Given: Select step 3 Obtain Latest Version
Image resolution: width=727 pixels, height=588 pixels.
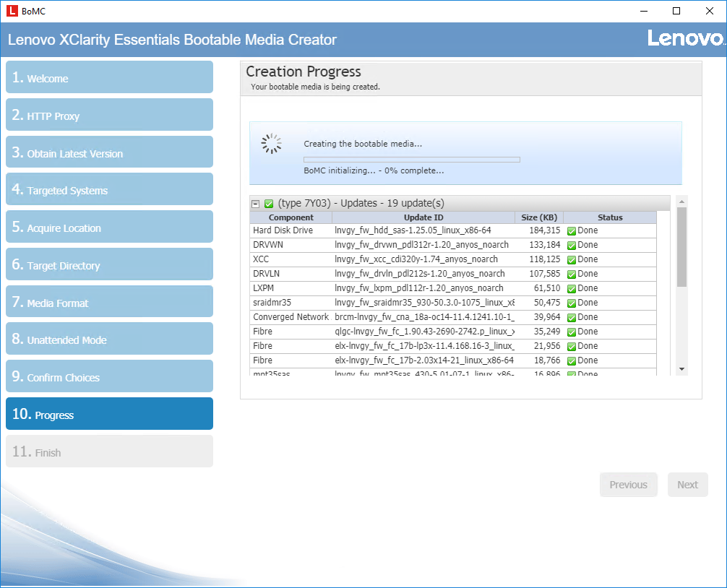Looking at the screenshot, I should tap(109, 152).
